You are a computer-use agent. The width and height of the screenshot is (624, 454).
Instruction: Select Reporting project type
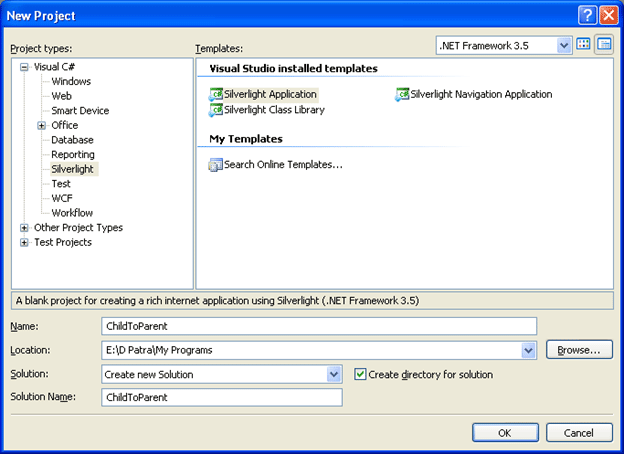click(x=73, y=154)
